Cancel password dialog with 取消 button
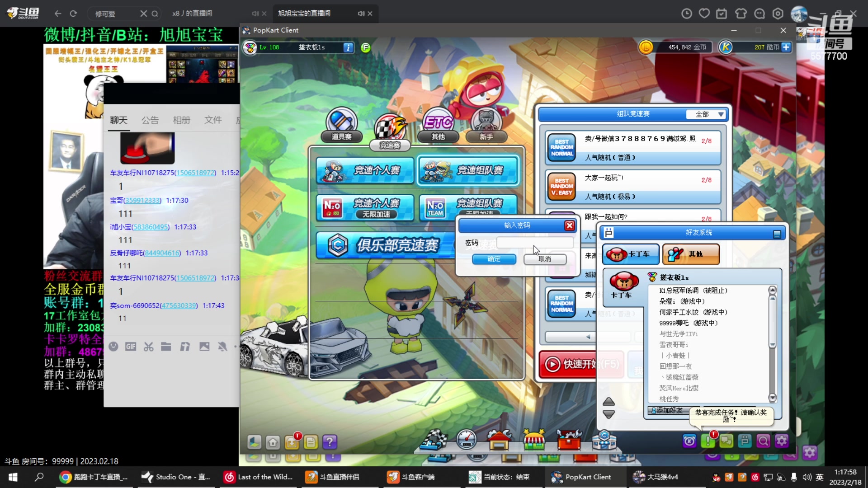Viewport: 868px width, 488px height. (x=545, y=259)
